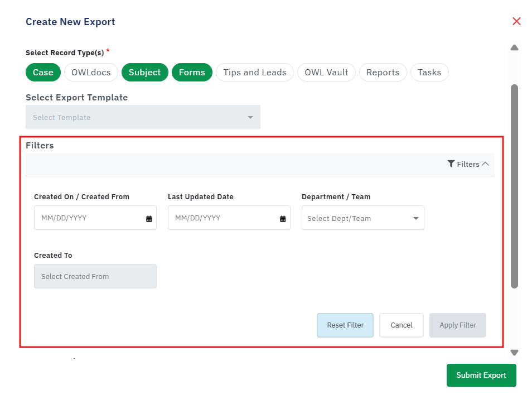
Task: Click the vertical scrollbar thumb
Action: [x=514, y=186]
